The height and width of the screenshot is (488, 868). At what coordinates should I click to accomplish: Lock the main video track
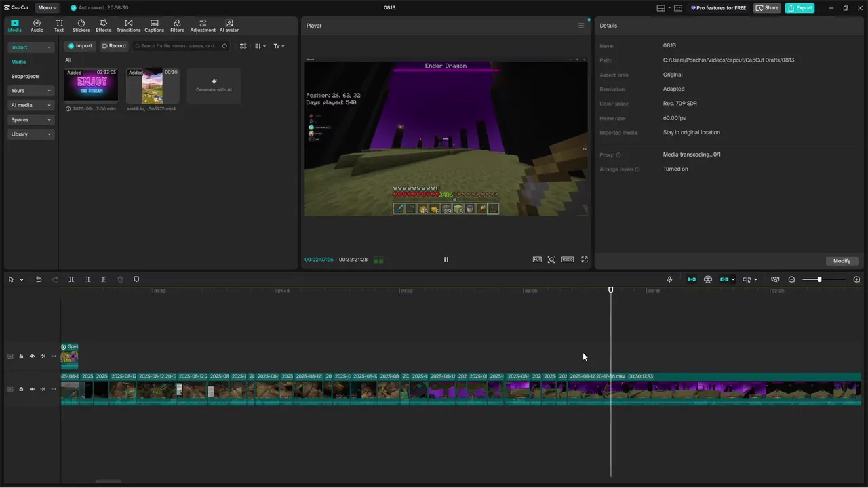tap(21, 389)
